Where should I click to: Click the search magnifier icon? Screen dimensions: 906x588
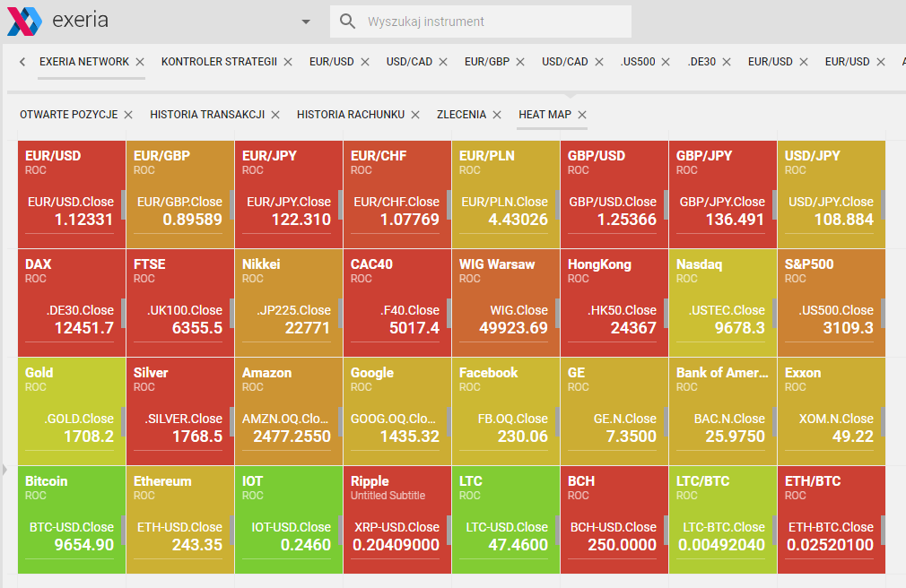(x=347, y=22)
